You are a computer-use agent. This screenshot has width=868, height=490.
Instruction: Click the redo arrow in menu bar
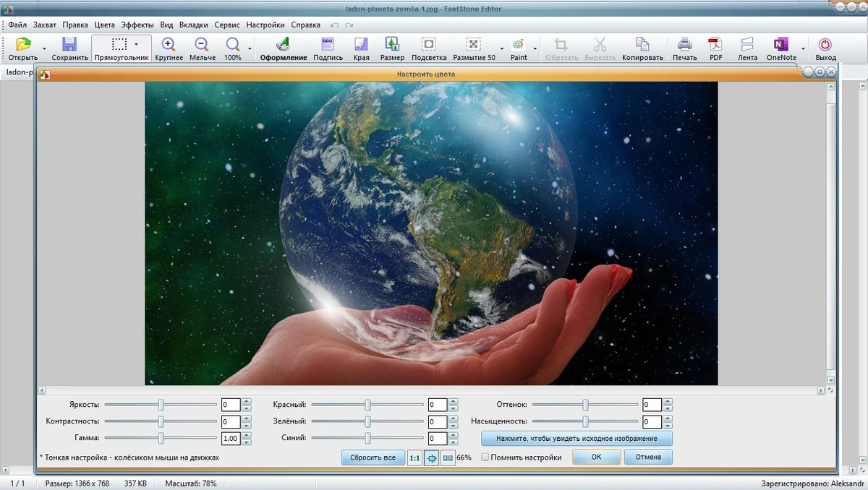pyautogui.click(x=349, y=25)
